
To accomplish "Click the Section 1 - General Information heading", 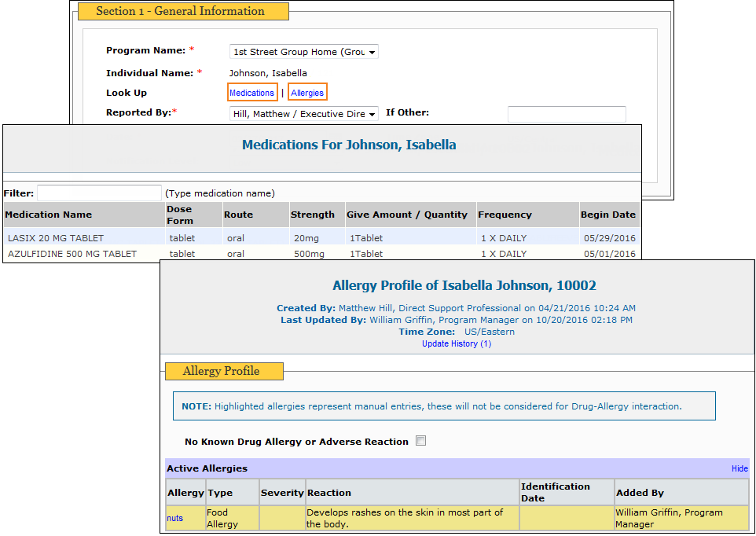I will coord(183,11).
